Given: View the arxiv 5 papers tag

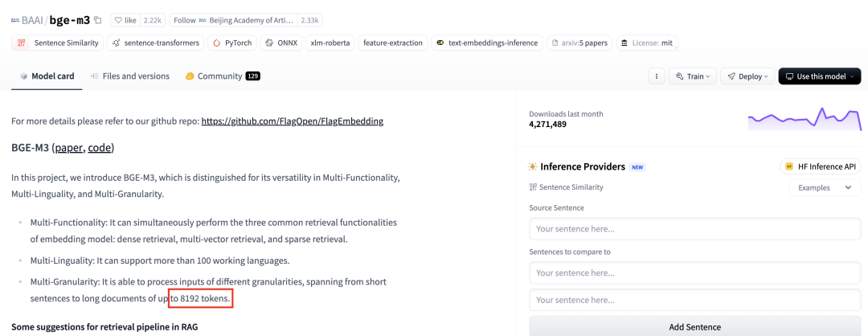Looking at the screenshot, I should point(579,43).
